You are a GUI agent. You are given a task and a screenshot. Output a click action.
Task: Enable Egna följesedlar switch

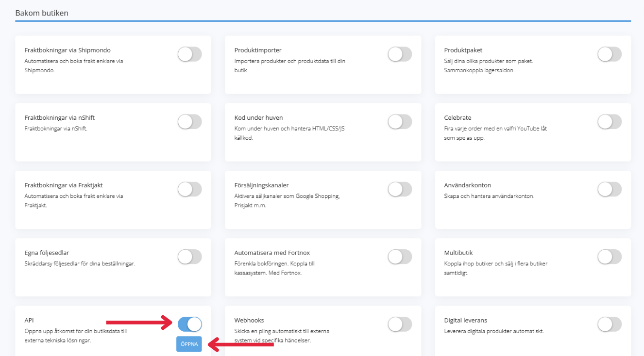(189, 257)
